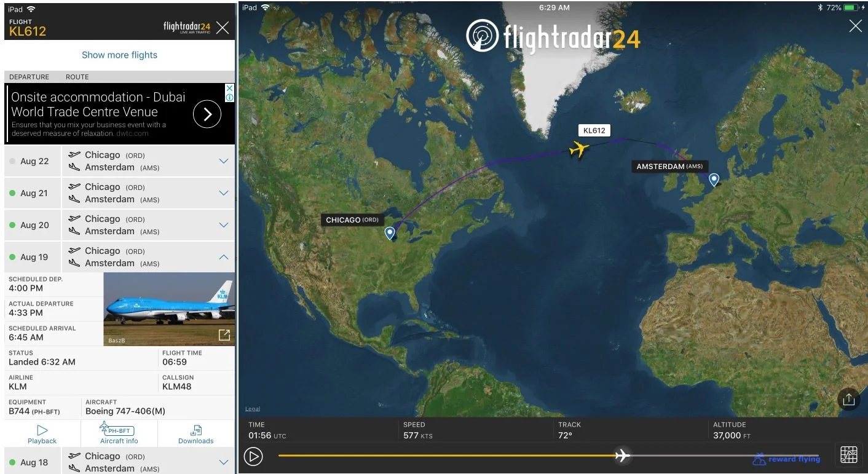Screen dimensions: 868x474
Task: Click the 577 KTS speed readout
Action: pyautogui.click(x=418, y=435)
